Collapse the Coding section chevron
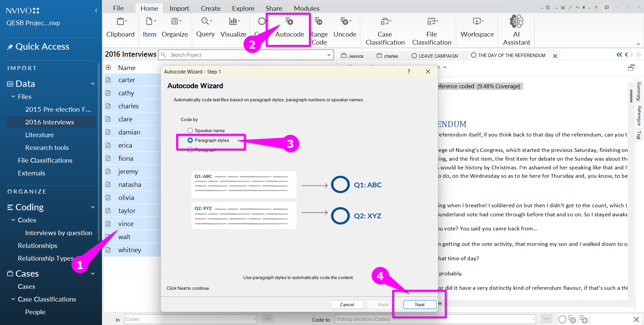Screen dimensions: 644x325 point(93,207)
